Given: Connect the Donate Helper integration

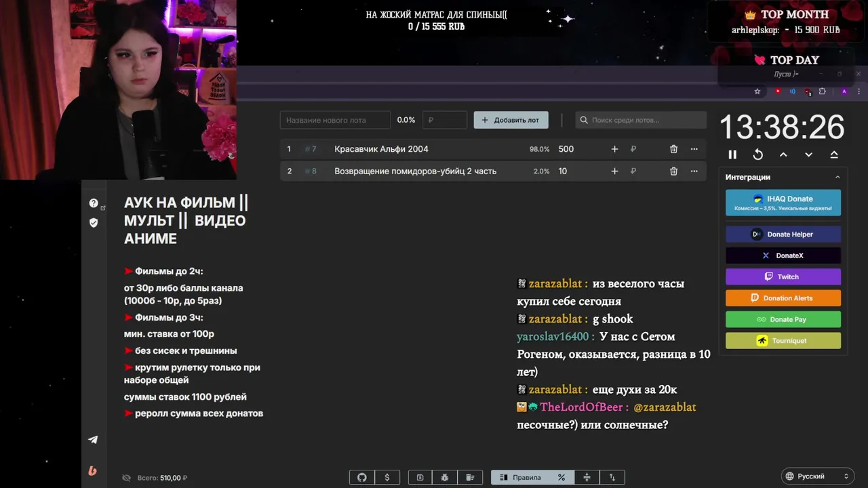Looking at the screenshot, I should coord(783,234).
